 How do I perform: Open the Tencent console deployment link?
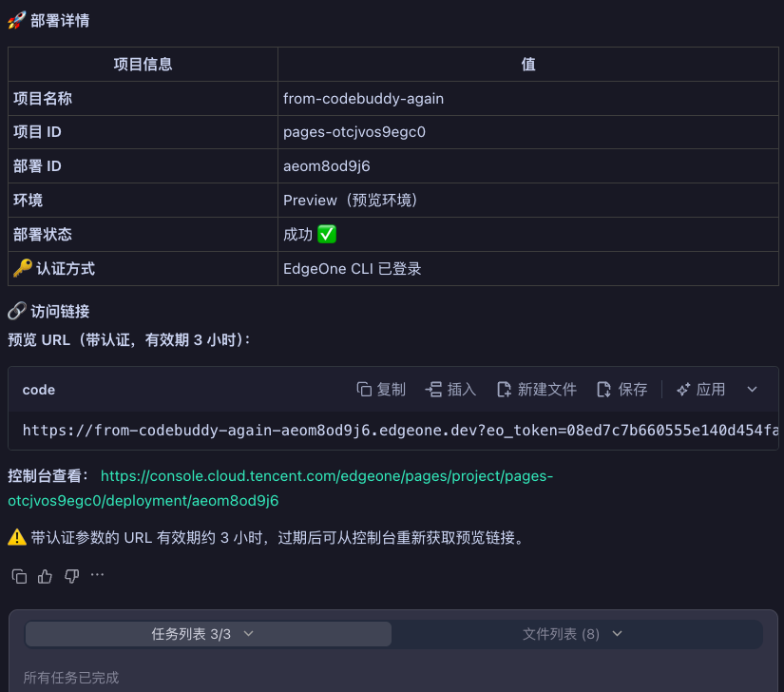pos(280,488)
